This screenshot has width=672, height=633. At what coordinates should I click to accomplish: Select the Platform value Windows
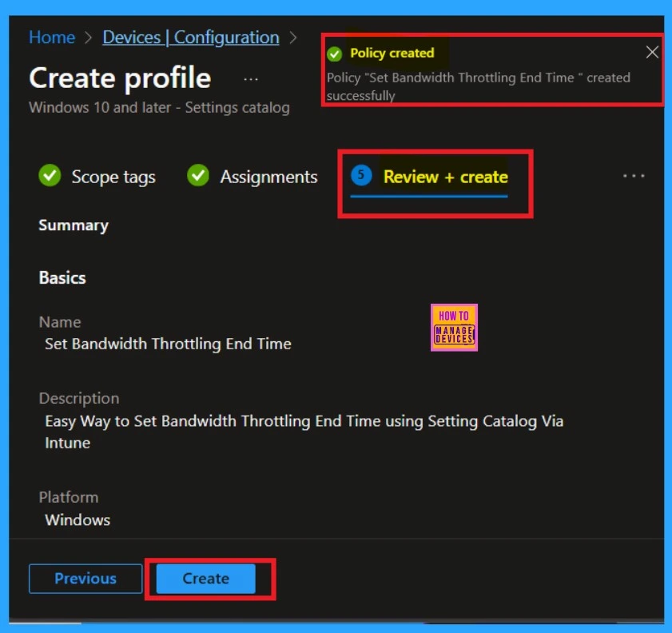tap(78, 520)
